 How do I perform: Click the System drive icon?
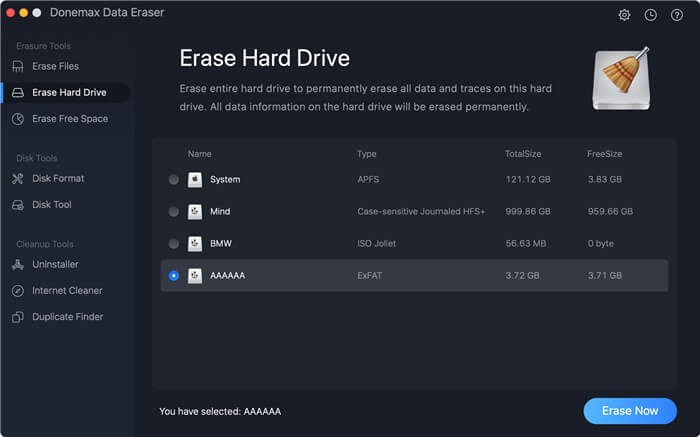click(195, 179)
